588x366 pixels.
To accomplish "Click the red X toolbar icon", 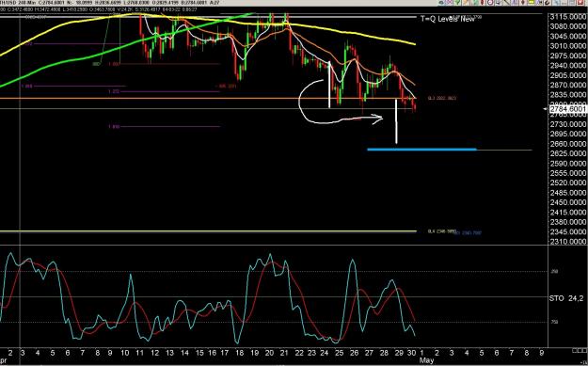I will [x=580, y=2].
